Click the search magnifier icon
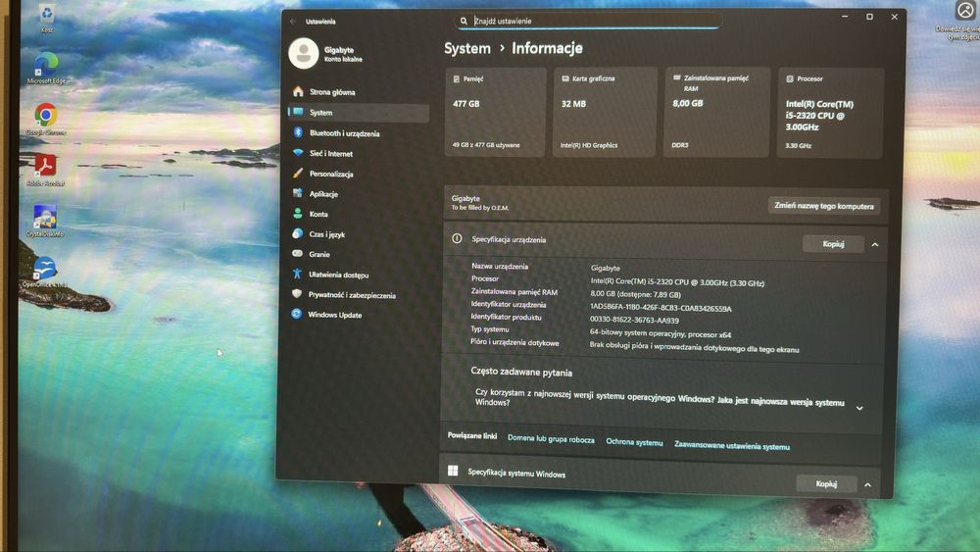Screen dimensions: 980x552 (464, 21)
